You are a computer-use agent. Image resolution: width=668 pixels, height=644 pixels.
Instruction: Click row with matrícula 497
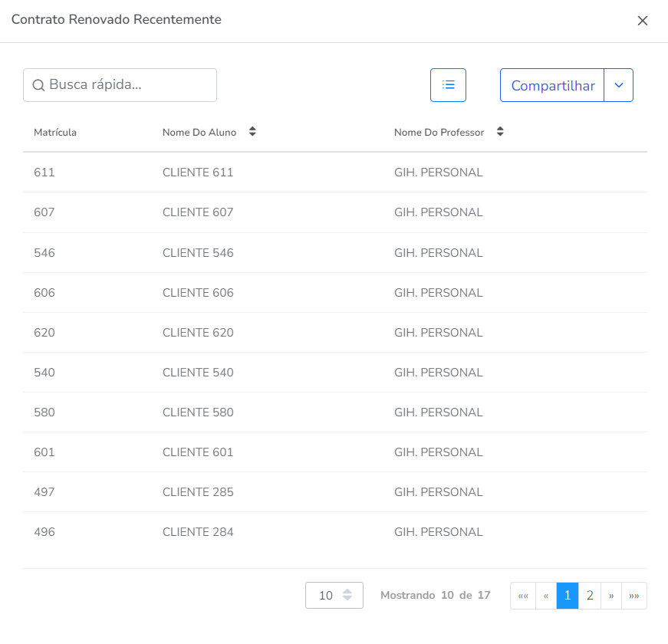[x=44, y=492]
